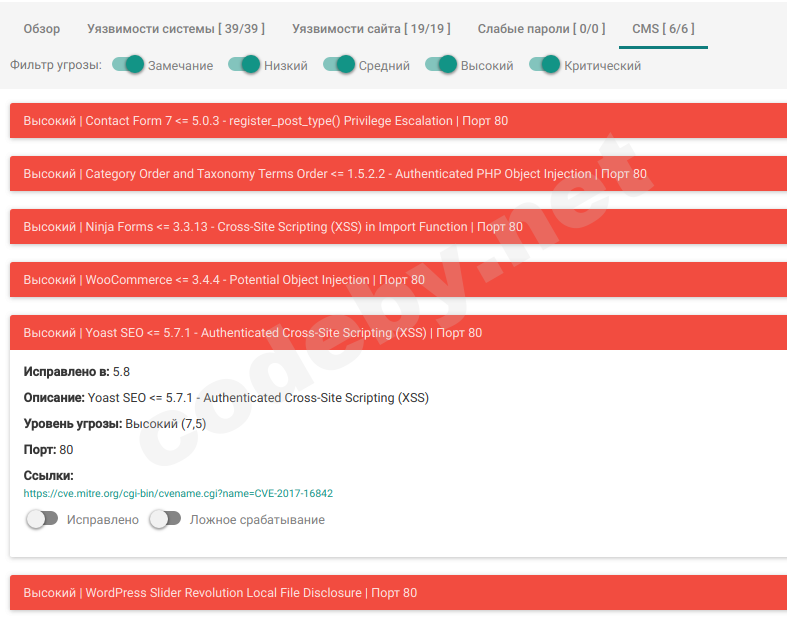Open the Уязвимости сайта [19/19] tab

(371, 29)
